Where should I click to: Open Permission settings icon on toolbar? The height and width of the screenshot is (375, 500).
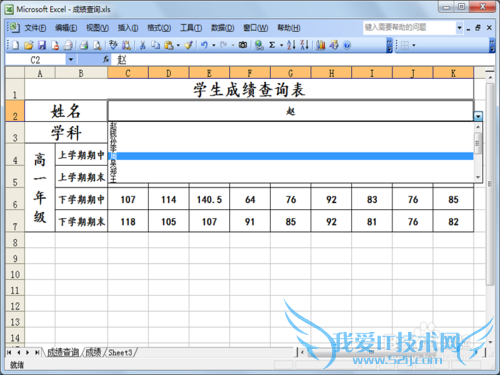click(x=55, y=45)
